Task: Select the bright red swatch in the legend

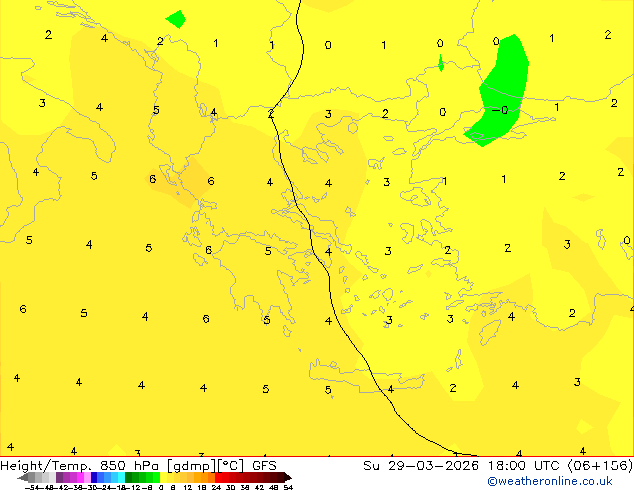Action: tap(230, 477)
